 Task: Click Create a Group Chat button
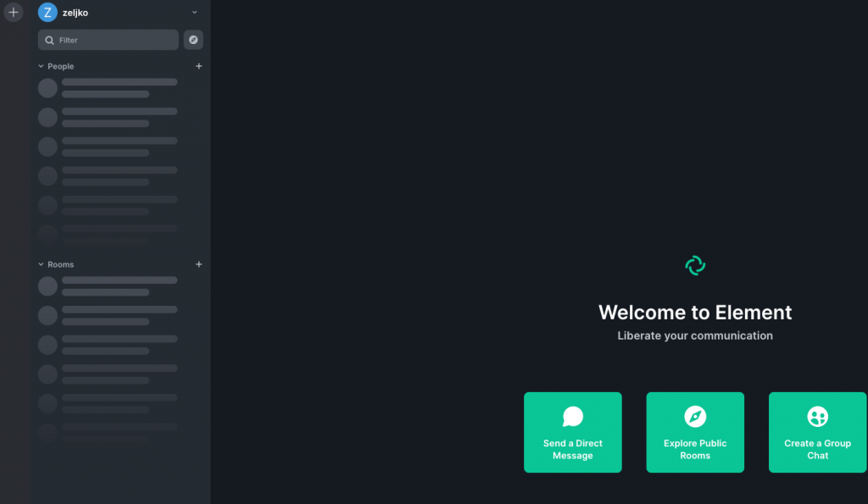point(818,432)
